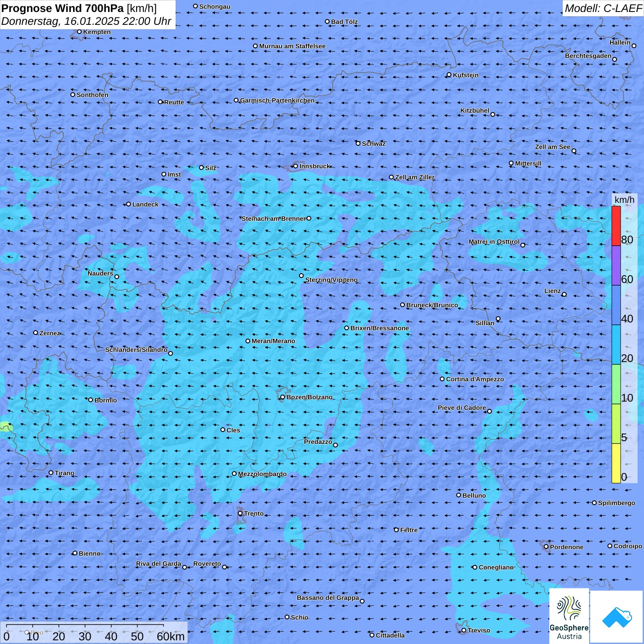Click the Innsbruck city marker dot
Screen dimensions: 644x644
click(296, 166)
